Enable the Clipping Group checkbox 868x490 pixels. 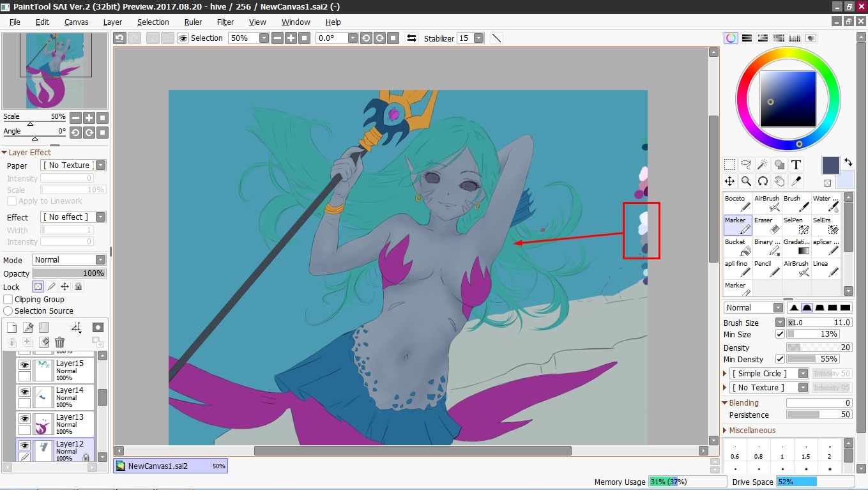(8, 299)
